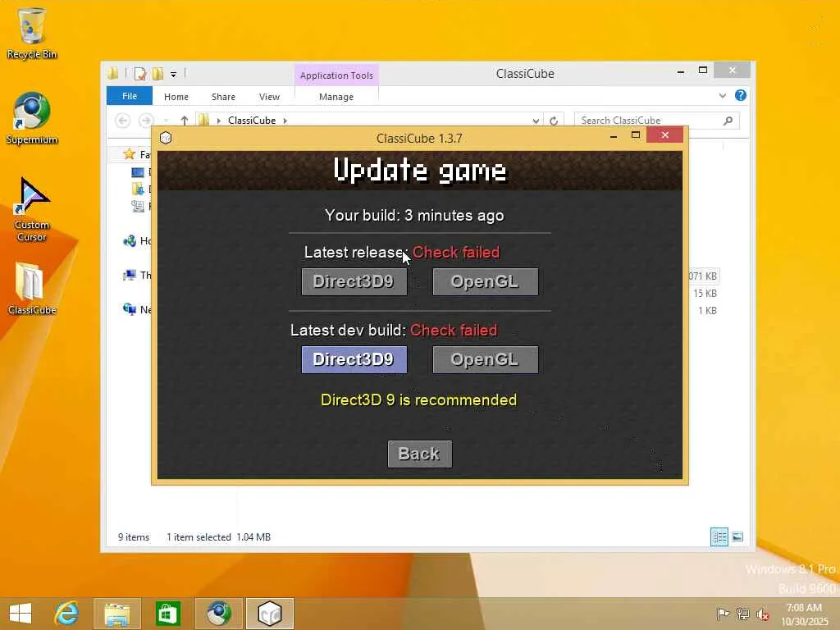840x630 pixels.
Task: Expand the breadcrumb arrow after ClassiCube
Action: point(285,121)
